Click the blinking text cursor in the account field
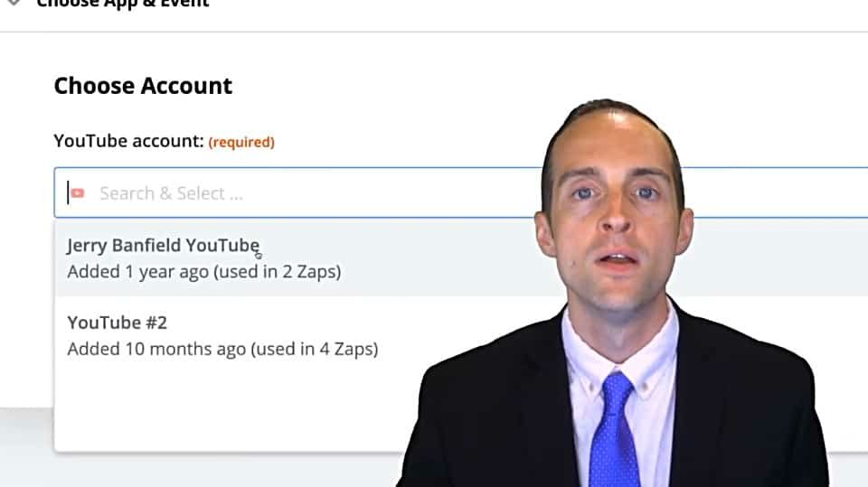868x487 pixels. coord(68,192)
